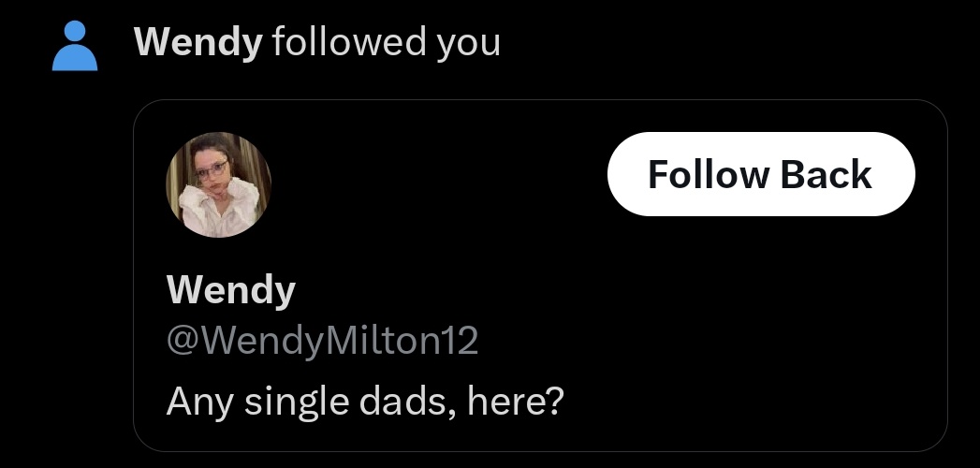This screenshot has width=980, height=468.
Task: Open the profile via the WendyMilton12 username
Action: pos(322,341)
